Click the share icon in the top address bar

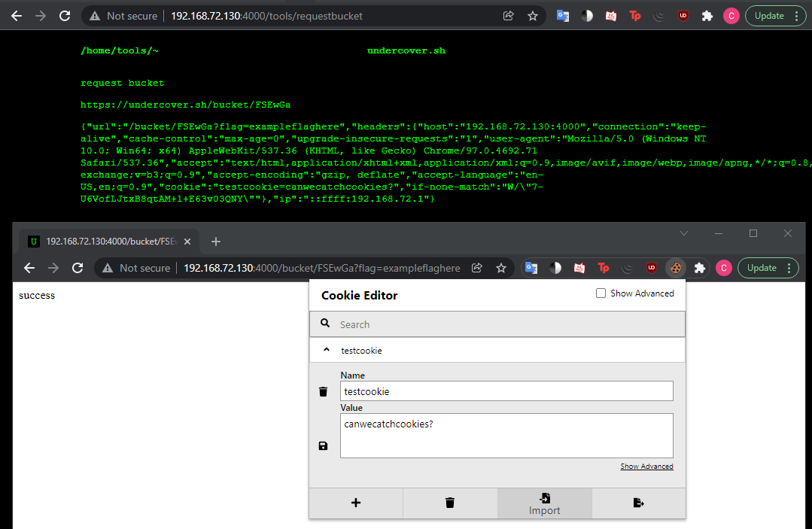tap(509, 16)
